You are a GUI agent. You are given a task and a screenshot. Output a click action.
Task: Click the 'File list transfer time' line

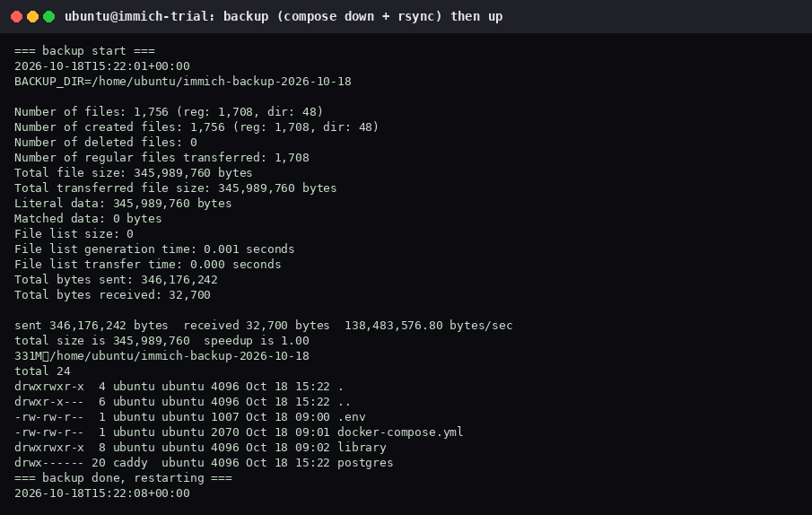pyautogui.click(x=147, y=265)
